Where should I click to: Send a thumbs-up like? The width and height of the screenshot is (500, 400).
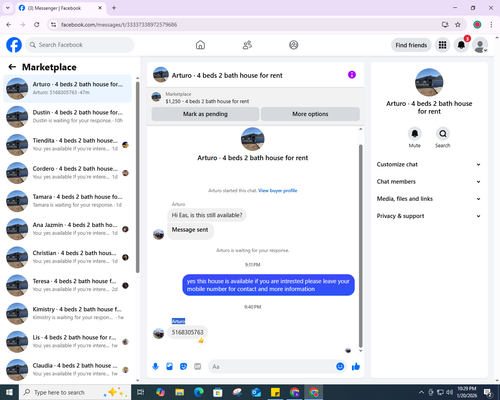pyautogui.click(x=356, y=367)
